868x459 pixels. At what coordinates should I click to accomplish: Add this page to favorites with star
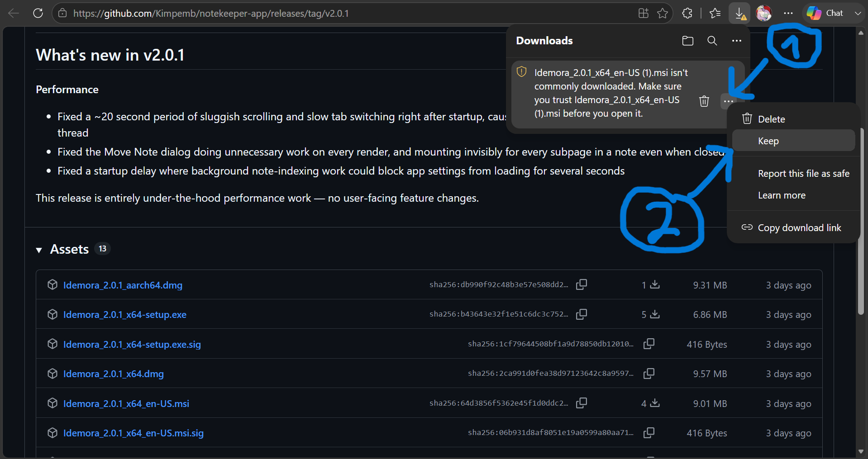click(x=663, y=13)
